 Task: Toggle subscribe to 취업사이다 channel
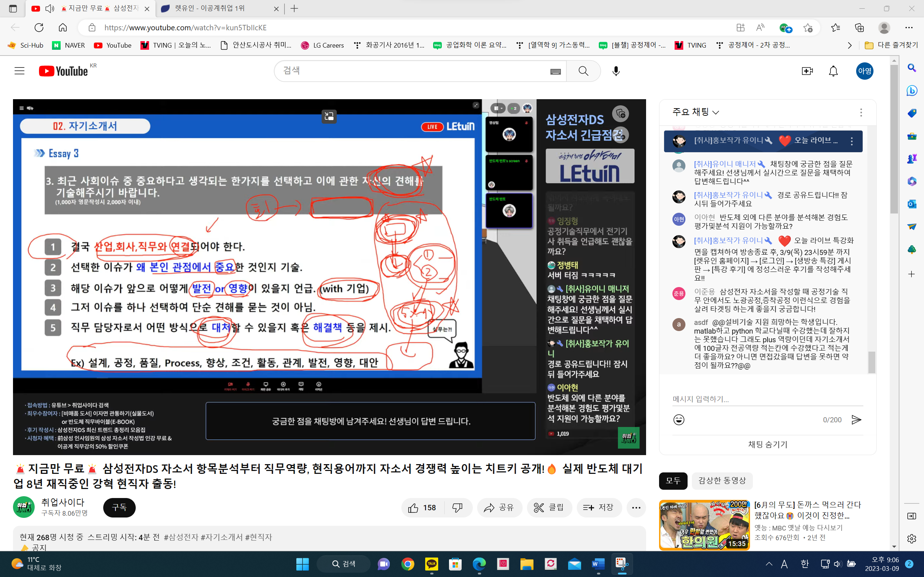click(119, 507)
